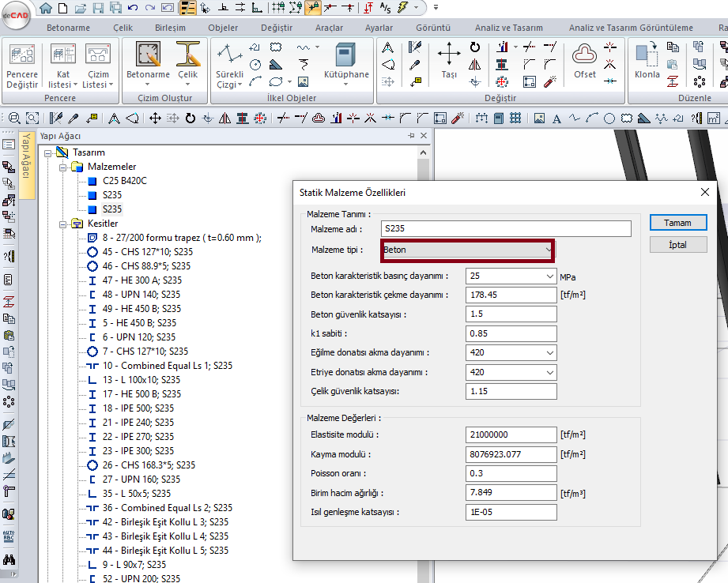This screenshot has width=728, height=583.
Task: Select the Ofset cloud tool
Action: coord(585,60)
